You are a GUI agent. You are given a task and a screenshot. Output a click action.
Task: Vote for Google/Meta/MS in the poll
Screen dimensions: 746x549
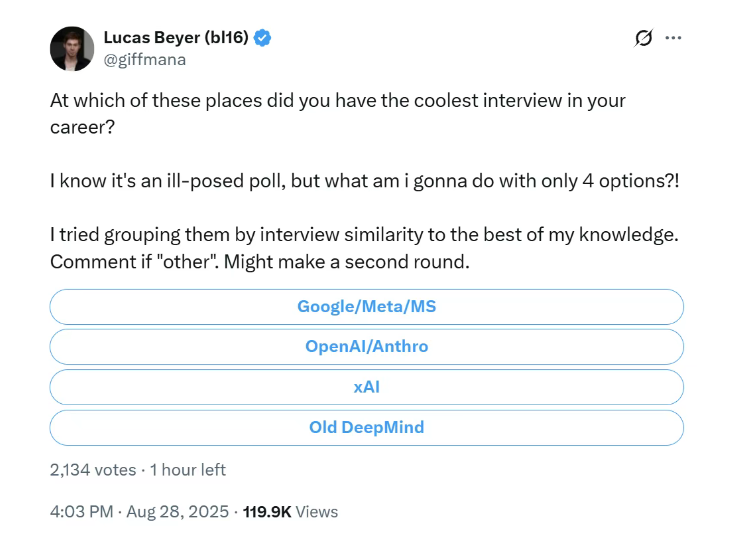click(366, 307)
